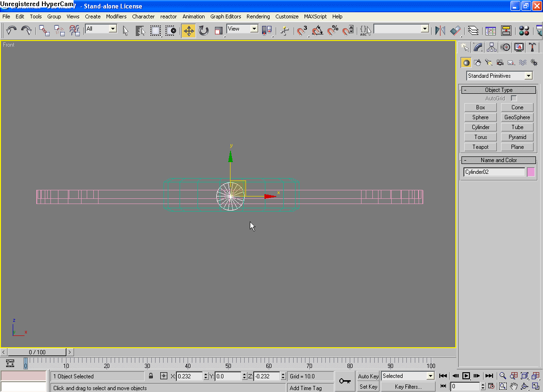This screenshot has height=392, width=543.
Task: Open the Modify panel tab
Action: [x=478, y=47]
